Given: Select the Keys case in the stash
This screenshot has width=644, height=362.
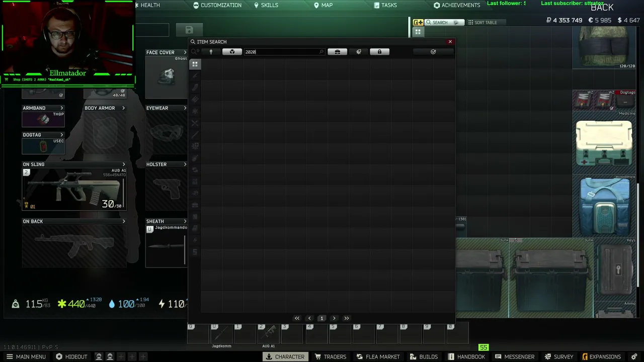Looking at the screenshot, I should click(615, 269).
